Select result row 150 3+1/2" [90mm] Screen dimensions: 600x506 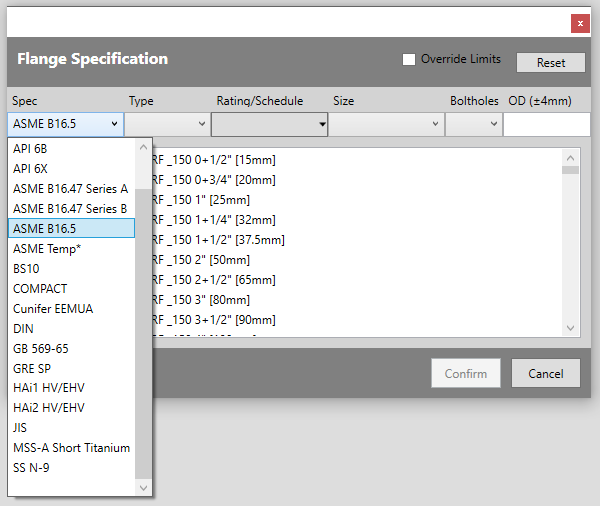357,320
